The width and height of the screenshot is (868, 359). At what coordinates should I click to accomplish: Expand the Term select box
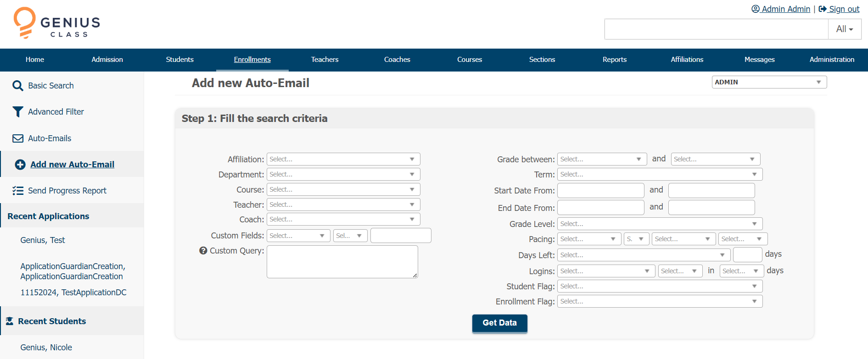tap(659, 174)
